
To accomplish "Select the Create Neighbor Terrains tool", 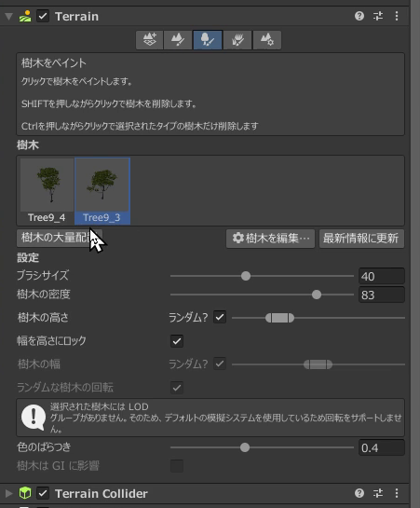I will tap(150, 40).
